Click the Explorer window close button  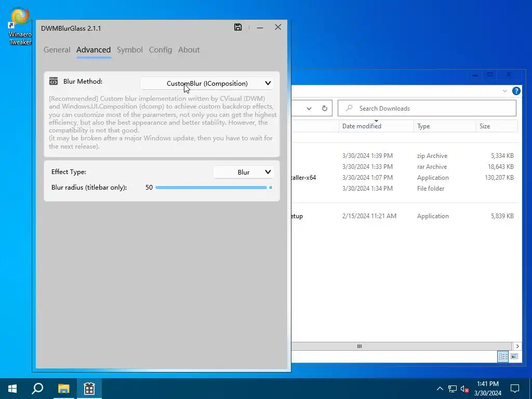[x=509, y=74]
